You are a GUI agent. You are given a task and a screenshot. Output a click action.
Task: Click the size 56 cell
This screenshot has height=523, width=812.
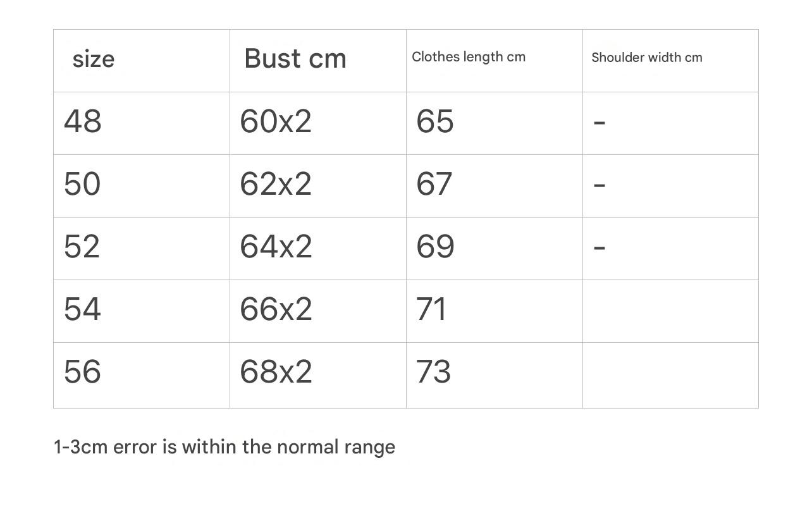click(83, 372)
